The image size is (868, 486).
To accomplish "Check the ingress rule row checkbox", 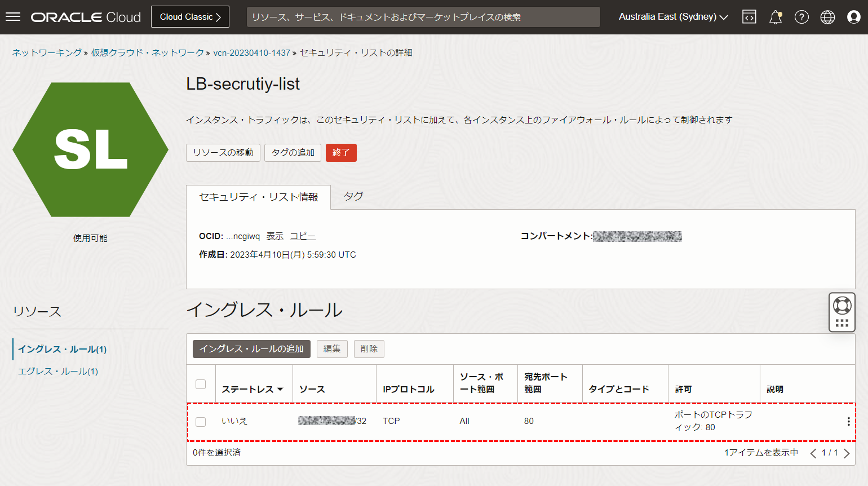I will tap(200, 422).
